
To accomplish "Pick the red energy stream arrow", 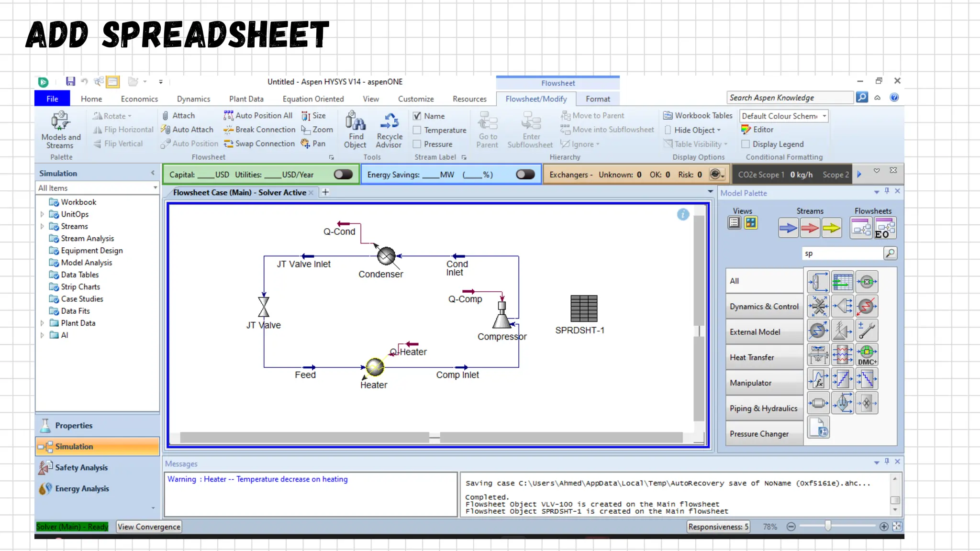I will (x=810, y=228).
